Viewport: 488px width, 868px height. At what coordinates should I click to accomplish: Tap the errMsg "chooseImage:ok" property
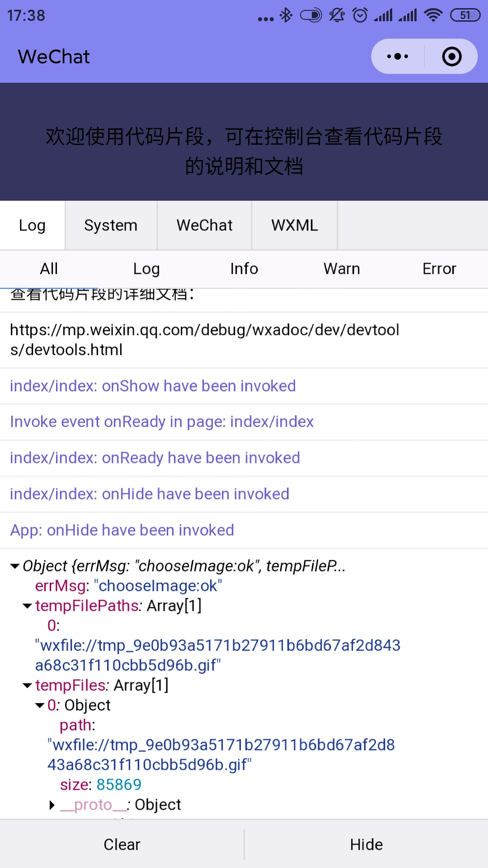point(129,586)
